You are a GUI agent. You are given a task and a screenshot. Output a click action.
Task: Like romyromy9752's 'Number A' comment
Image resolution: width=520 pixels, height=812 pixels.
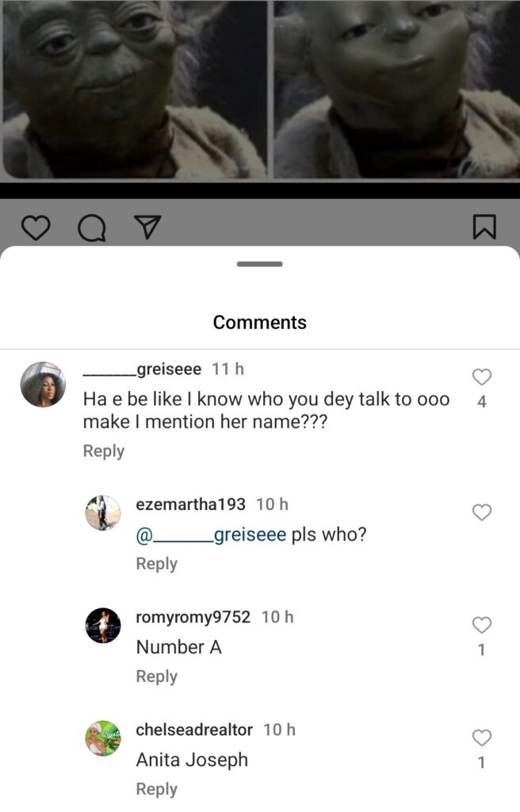point(482,625)
